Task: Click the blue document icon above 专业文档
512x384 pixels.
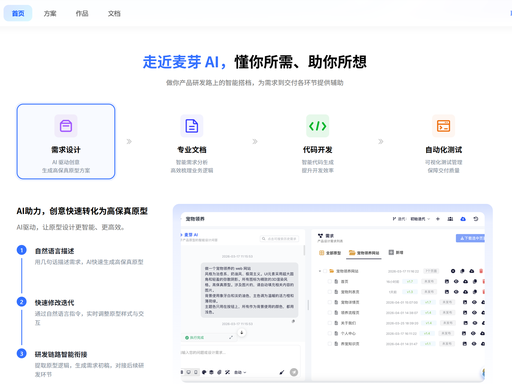Action: coord(192,126)
